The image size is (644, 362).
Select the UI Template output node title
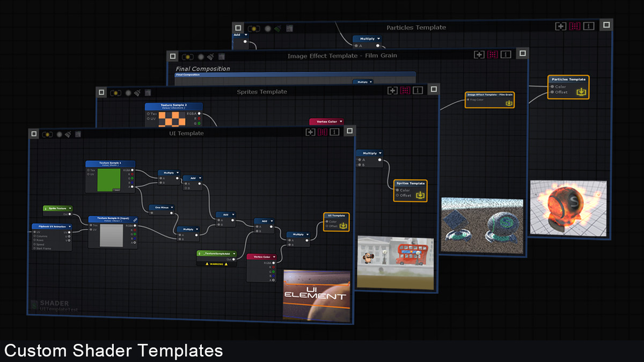pyautogui.click(x=336, y=216)
